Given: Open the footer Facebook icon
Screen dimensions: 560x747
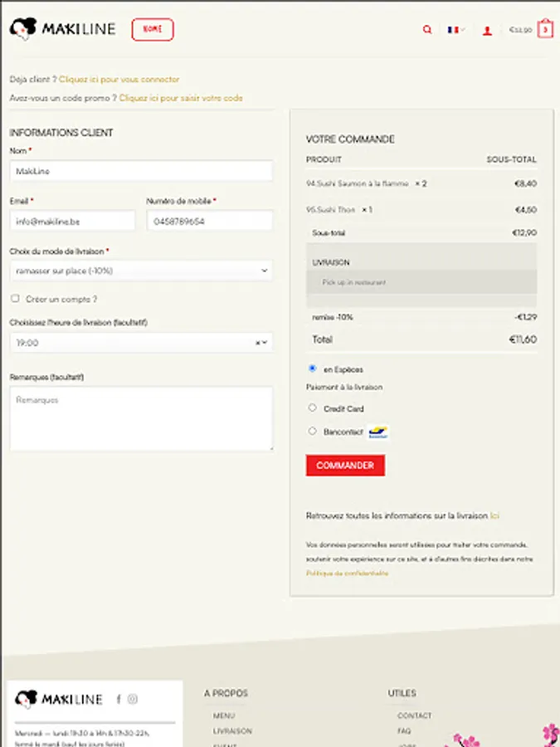Looking at the screenshot, I should 119,700.
